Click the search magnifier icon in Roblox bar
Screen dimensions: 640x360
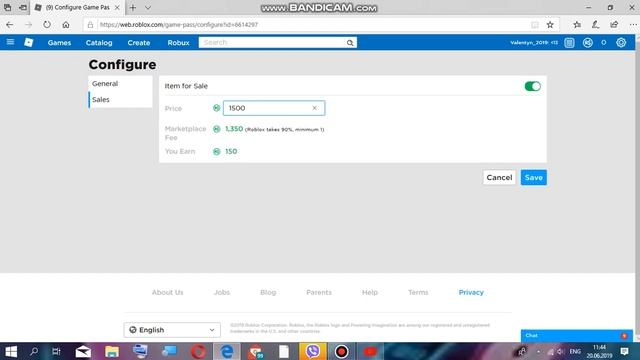point(350,42)
